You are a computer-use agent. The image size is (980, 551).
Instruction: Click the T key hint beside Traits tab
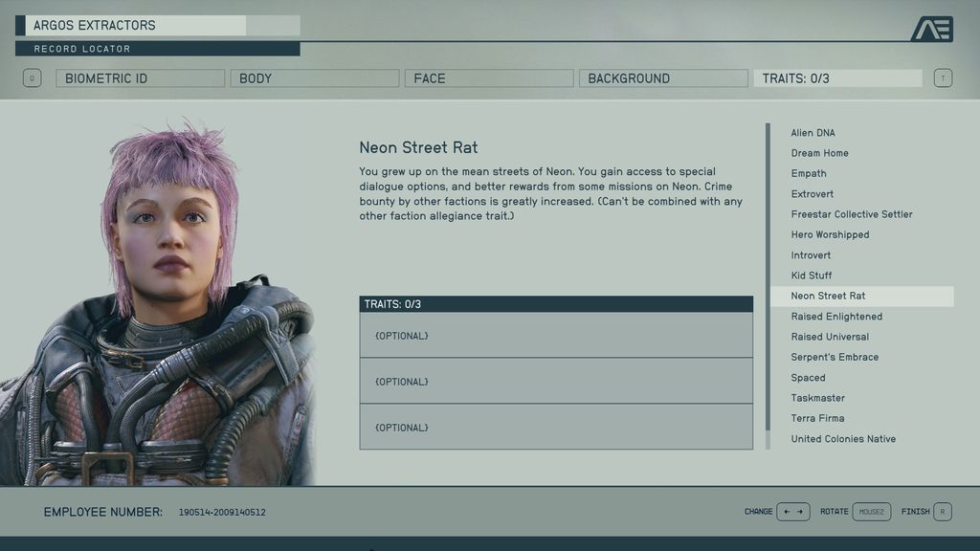(x=943, y=77)
